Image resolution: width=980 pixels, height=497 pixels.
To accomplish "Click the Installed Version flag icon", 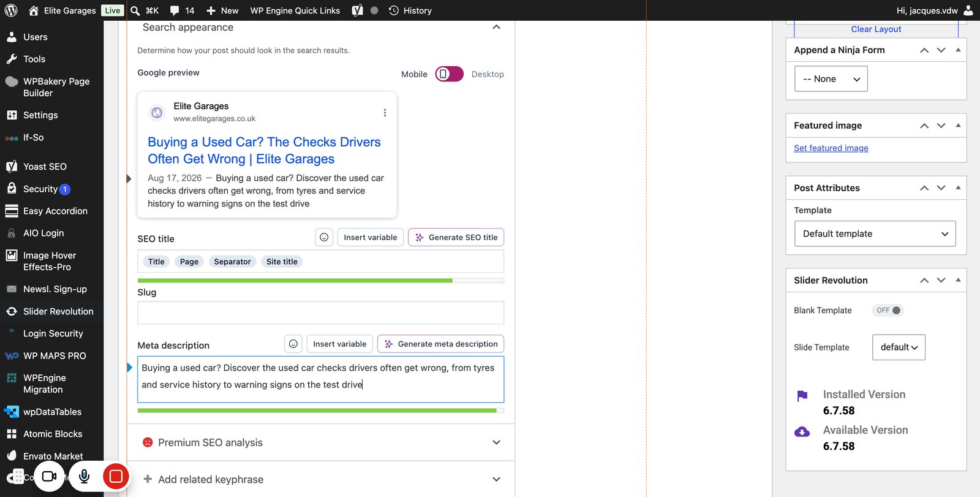I will 802,396.
